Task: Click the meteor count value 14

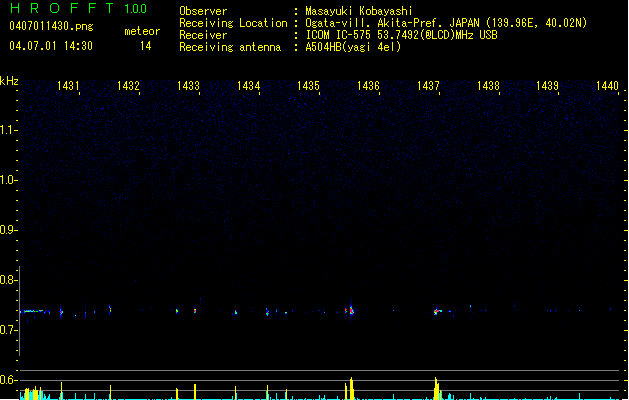Action: tap(146, 46)
